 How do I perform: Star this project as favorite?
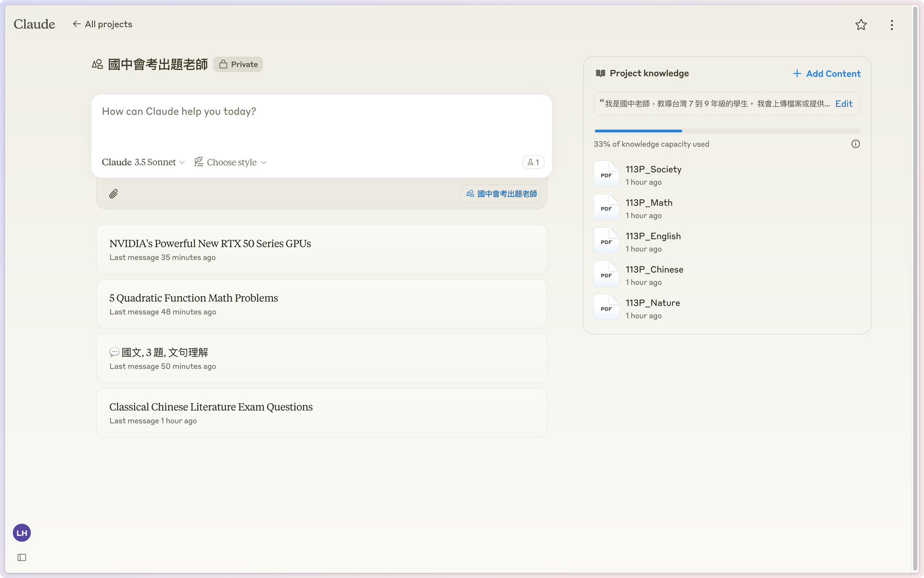tap(861, 25)
